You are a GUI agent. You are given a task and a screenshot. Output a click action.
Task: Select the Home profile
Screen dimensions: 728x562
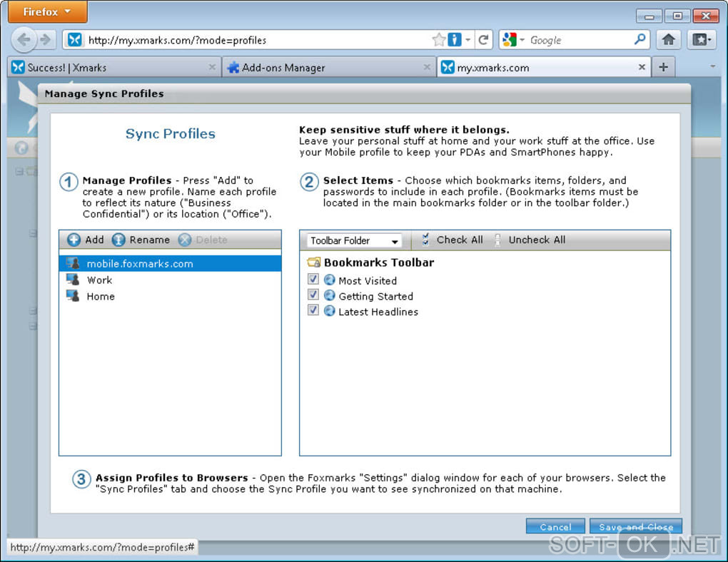click(x=170, y=297)
